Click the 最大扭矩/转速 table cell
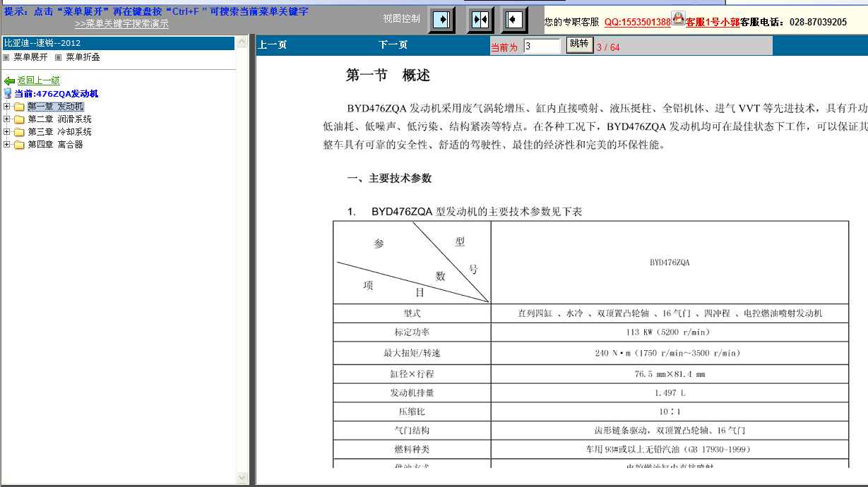 pyautogui.click(x=412, y=353)
